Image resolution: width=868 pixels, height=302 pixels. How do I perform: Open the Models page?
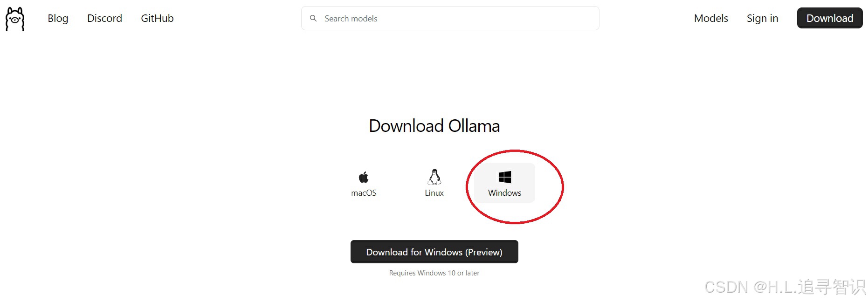[x=711, y=18]
